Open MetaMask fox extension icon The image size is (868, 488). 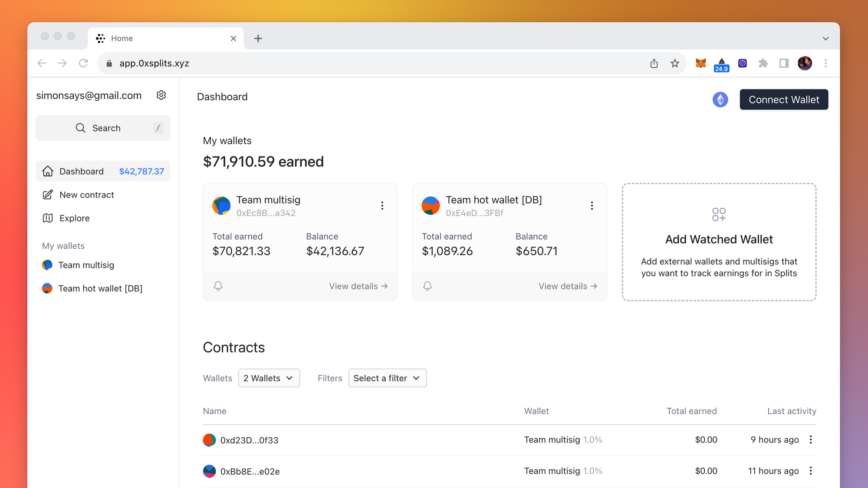point(700,63)
